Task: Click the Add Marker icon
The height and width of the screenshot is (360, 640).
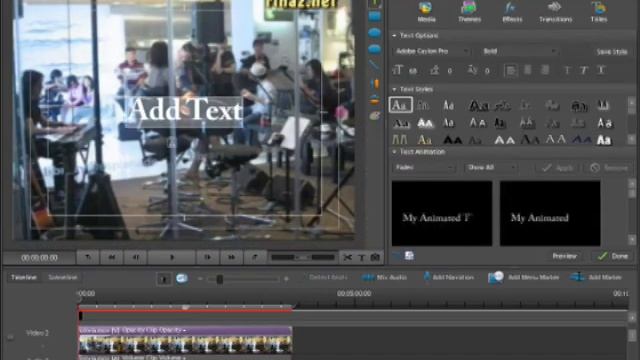Action: pos(578,277)
